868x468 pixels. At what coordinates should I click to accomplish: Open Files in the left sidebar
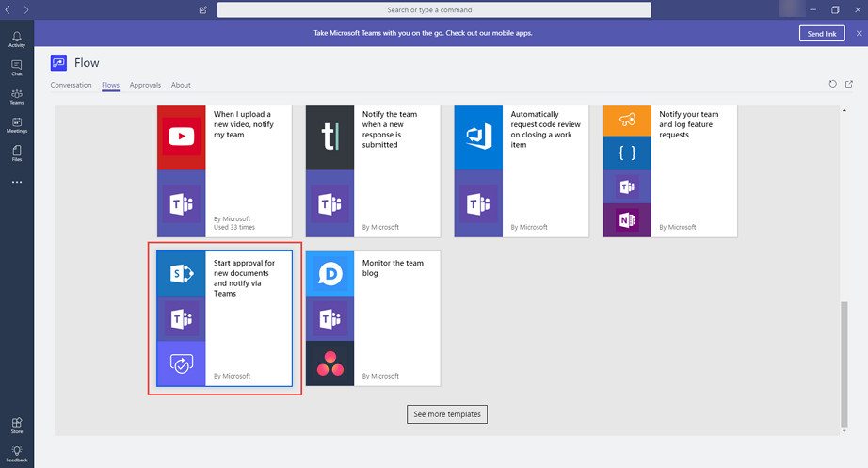pyautogui.click(x=17, y=153)
